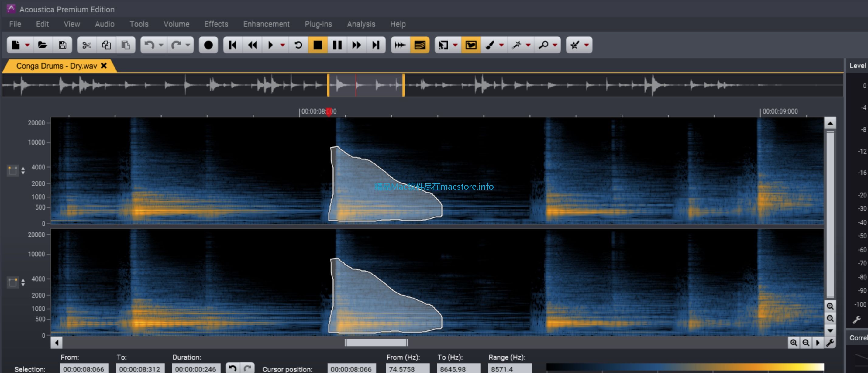The height and width of the screenshot is (373, 868).
Task: Open the zoom tool dropdown arrow
Action: pos(555,45)
